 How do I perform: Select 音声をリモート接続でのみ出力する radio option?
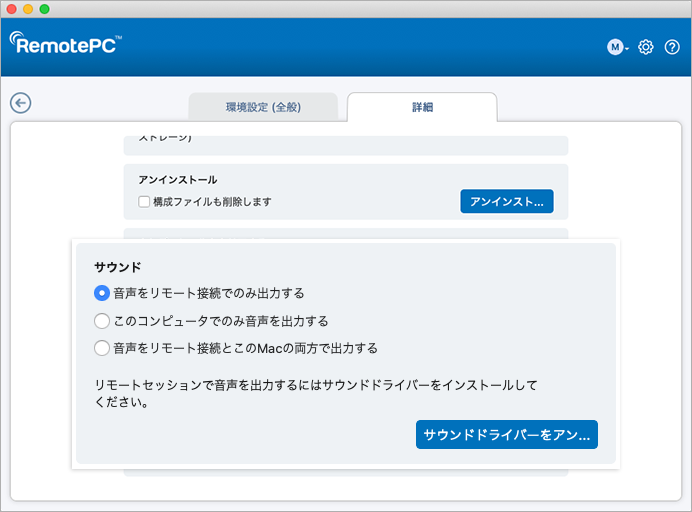101,293
